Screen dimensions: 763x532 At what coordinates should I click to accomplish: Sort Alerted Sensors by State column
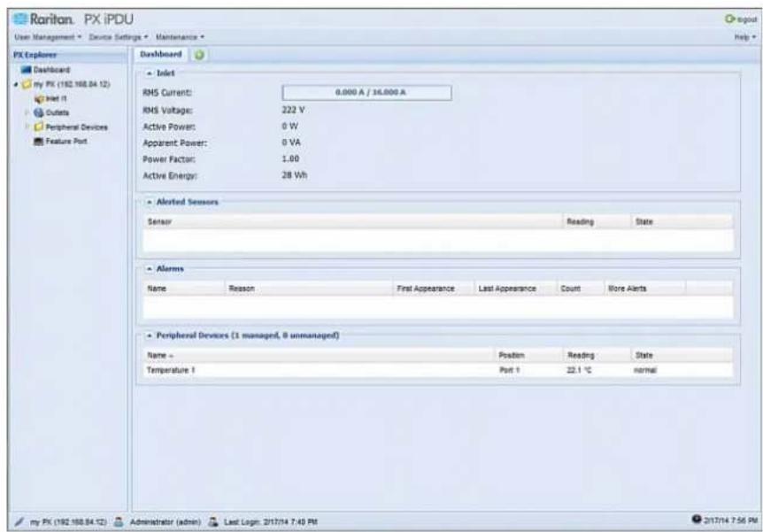pyautogui.click(x=682, y=221)
